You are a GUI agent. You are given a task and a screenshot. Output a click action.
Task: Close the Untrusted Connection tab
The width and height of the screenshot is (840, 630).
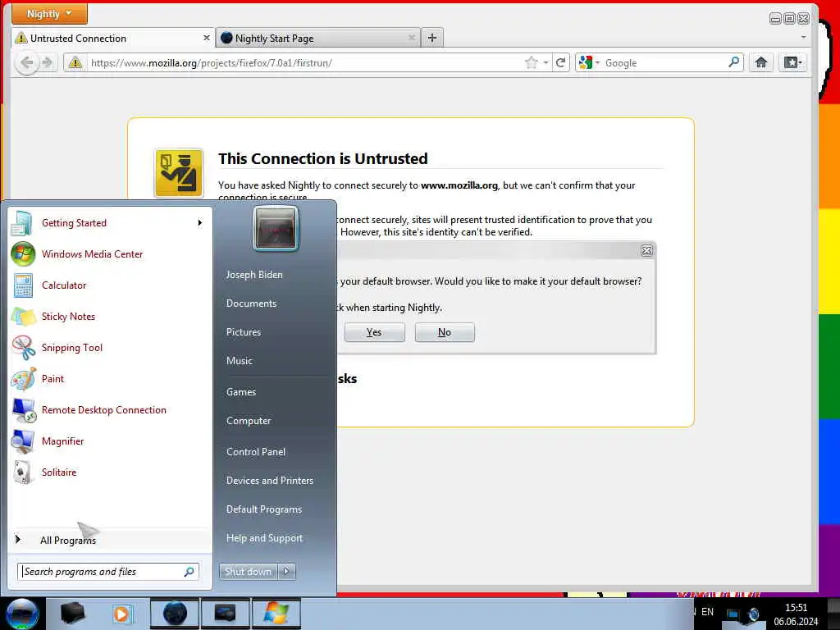(x=206, y=38)
